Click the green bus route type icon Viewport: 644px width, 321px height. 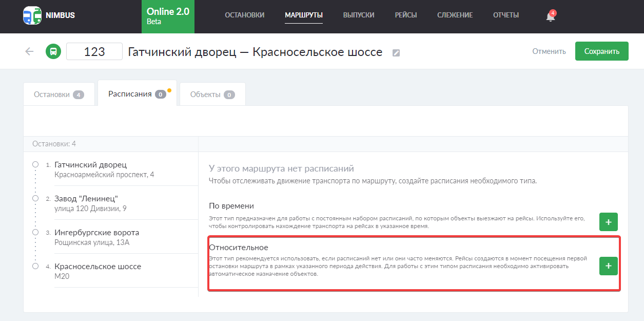(x=53, y=51)
